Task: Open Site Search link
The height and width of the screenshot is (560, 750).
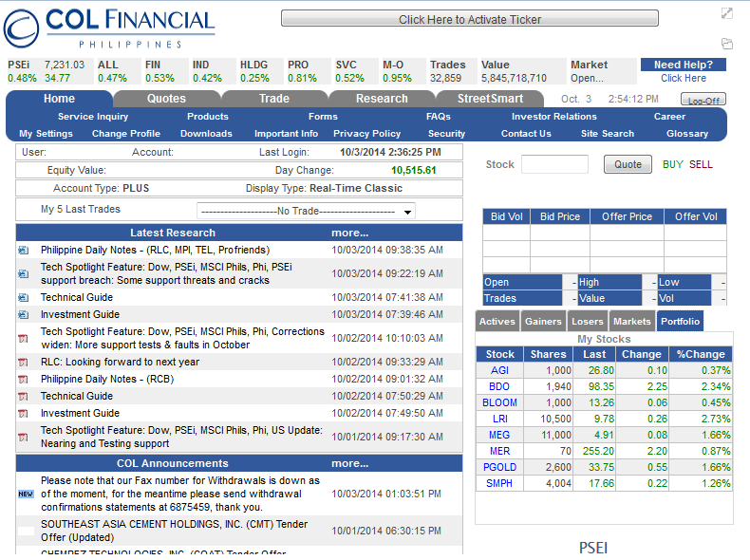Action: point(608,134)
